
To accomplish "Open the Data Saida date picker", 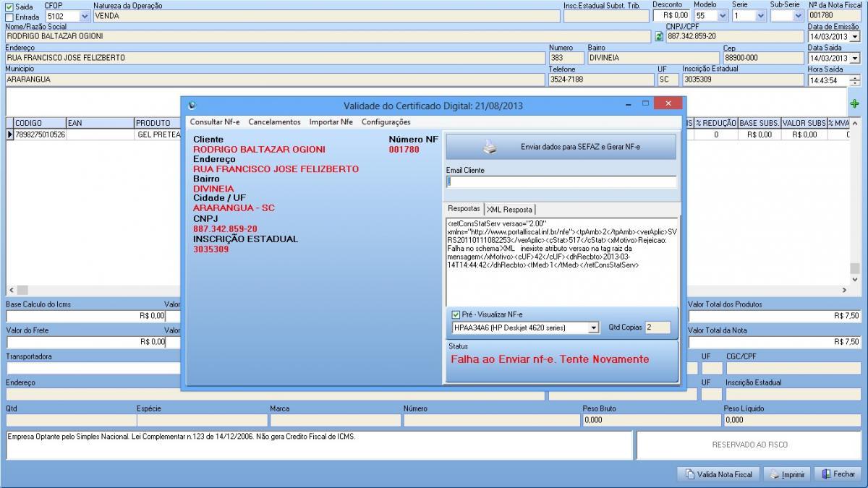I will 855,59.
